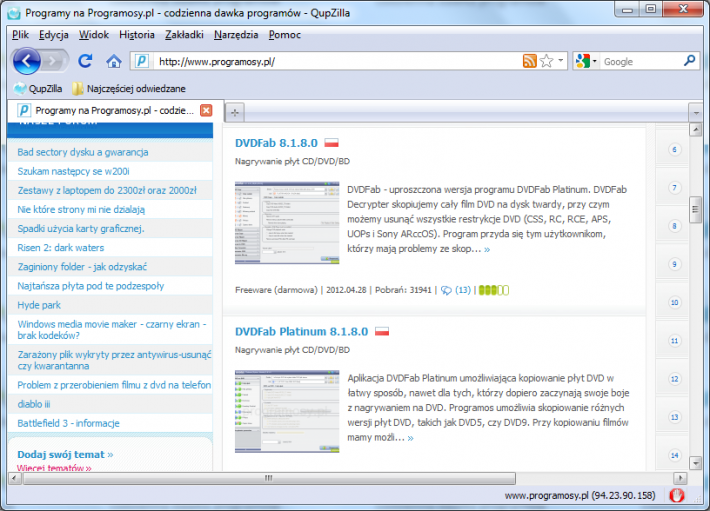
Task: Click 'Dodaj swój temat »' link
Action: coord(65,454)
